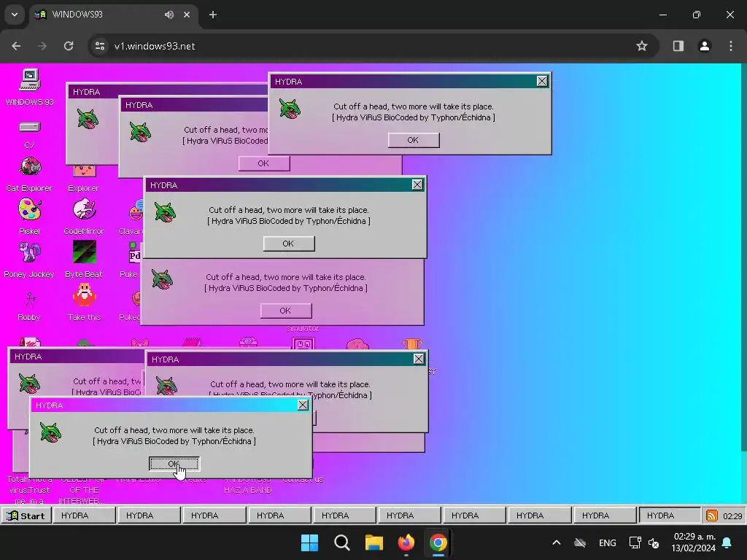Image resolution: width=747 pixels, height=560 pixels.
Task: Open File Explorer from the taskbar
Action: click(x=374, y=542)
